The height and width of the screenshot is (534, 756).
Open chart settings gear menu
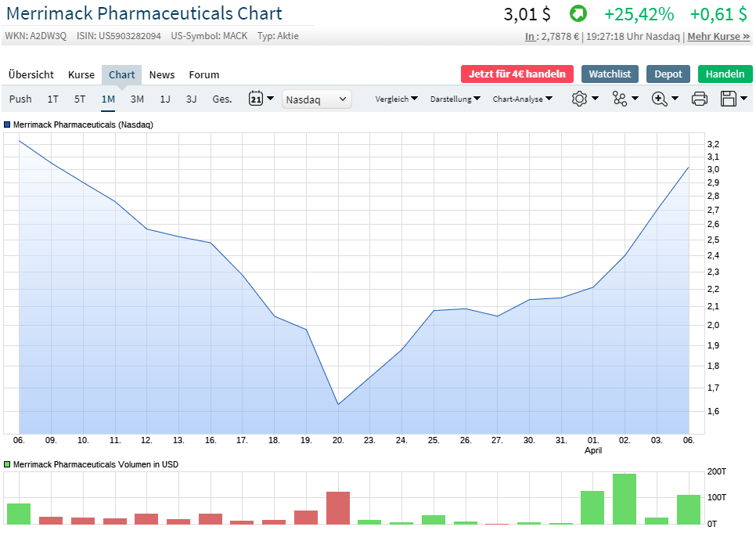click(585, 99)
